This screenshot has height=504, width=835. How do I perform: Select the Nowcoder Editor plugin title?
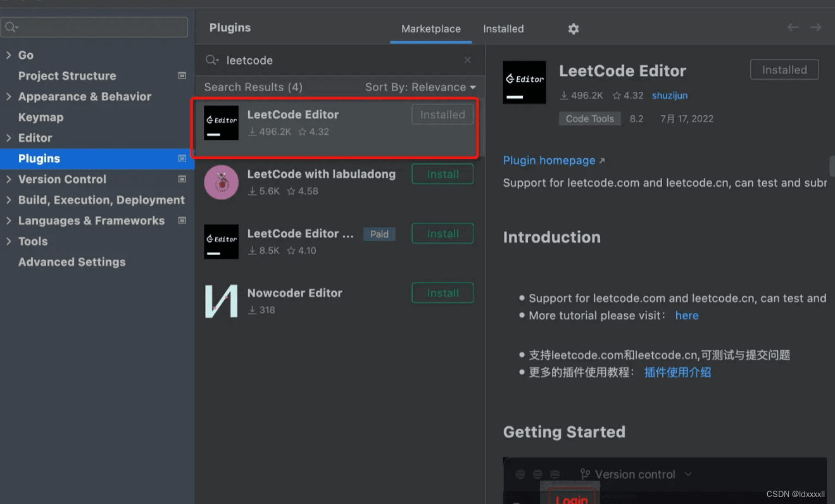294,293
